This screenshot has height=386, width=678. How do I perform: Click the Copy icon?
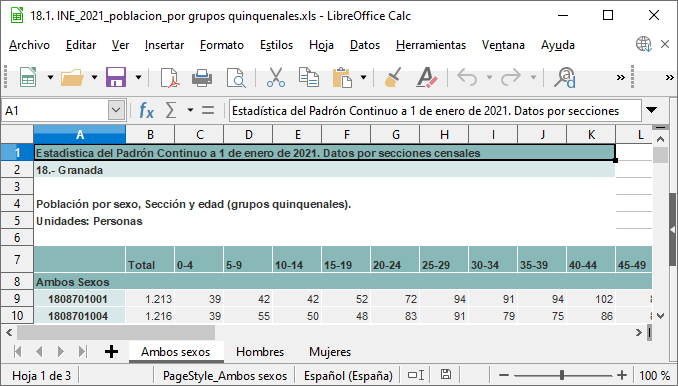[x=309, y=78]
